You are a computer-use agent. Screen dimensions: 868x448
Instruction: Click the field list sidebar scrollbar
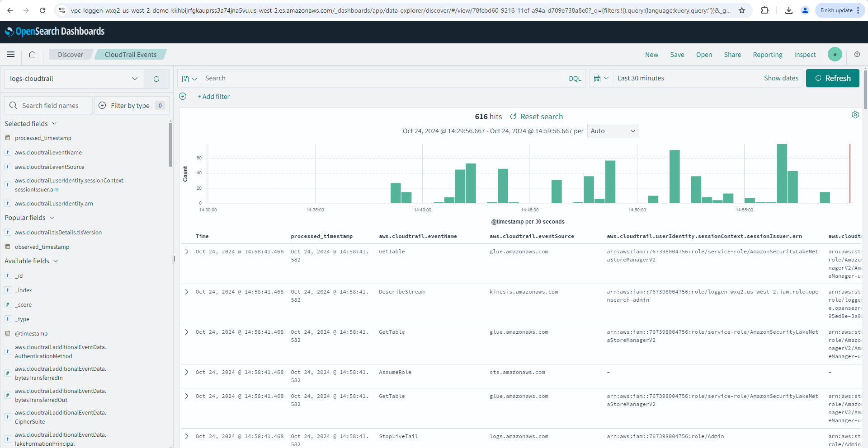click(170, 145)
